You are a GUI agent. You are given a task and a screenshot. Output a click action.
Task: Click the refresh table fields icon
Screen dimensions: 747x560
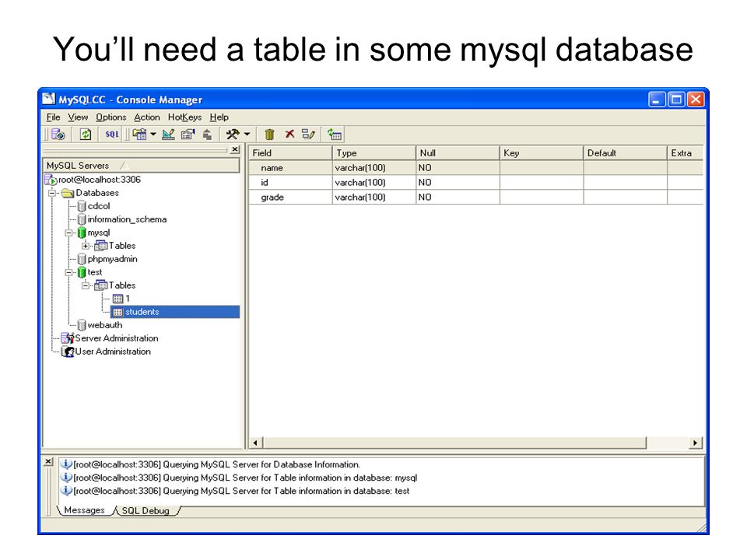pyautogui.click(x=335, y=135)
